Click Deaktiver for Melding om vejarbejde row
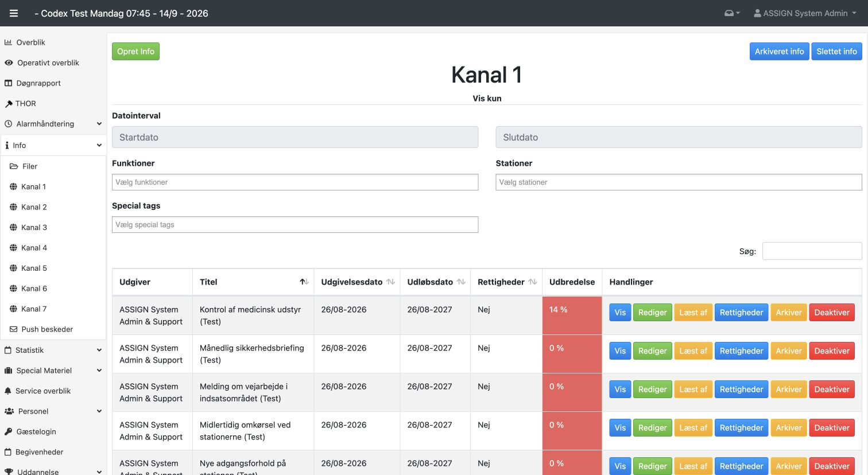This screenshot has width=868, height=475. coord(831,390)
